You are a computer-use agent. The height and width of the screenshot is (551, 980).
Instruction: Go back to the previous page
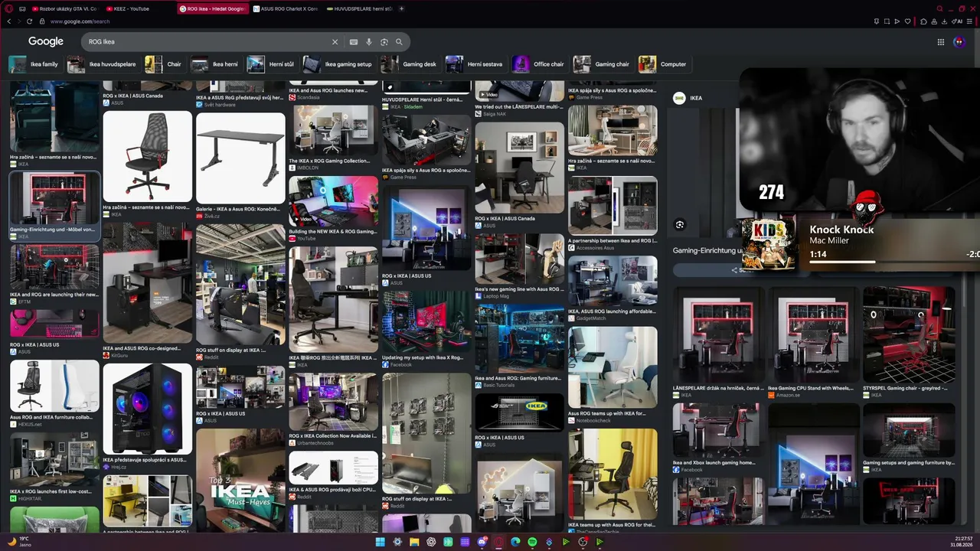click(8, 21)
